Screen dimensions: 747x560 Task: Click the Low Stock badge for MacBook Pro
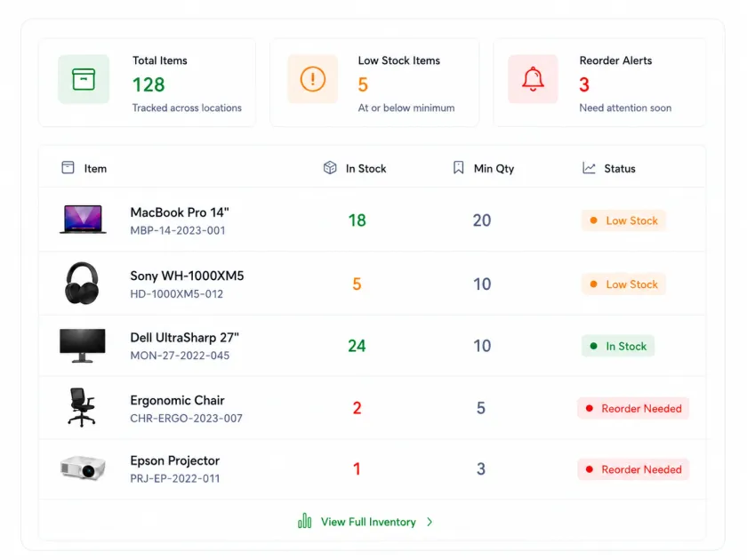(623, 220)
